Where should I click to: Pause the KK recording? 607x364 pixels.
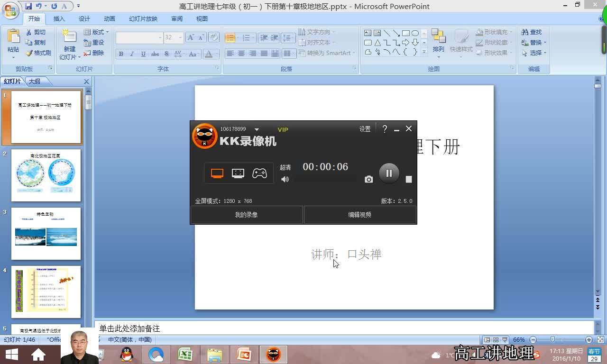click(389, 173)
